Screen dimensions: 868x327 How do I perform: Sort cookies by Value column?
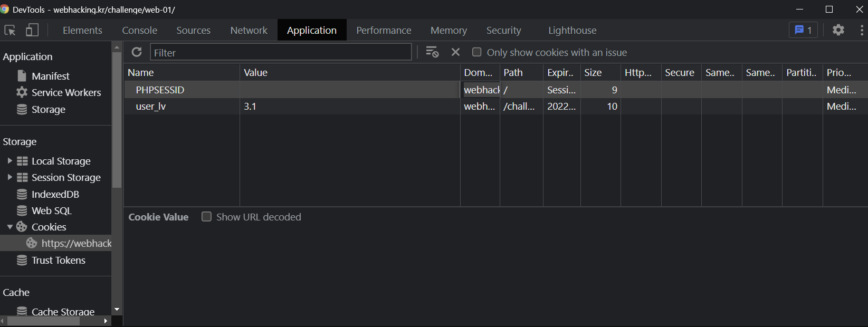pos(350,72)
